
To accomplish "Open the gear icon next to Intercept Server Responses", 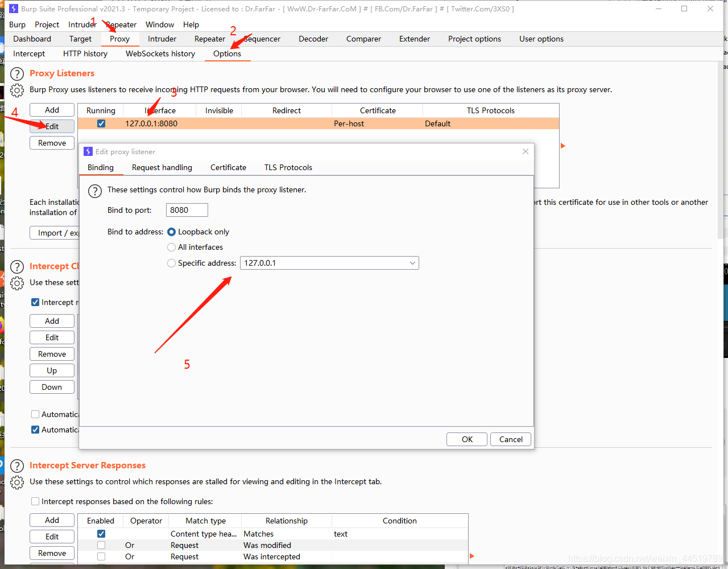I will click(16, 482).
